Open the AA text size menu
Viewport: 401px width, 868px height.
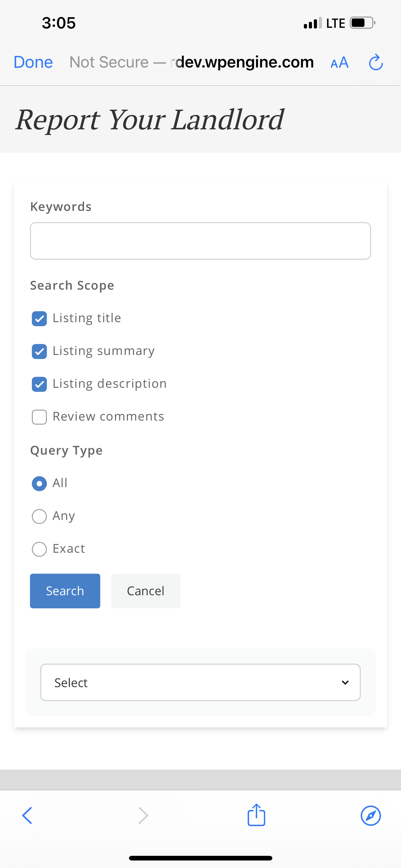[339, 63]
